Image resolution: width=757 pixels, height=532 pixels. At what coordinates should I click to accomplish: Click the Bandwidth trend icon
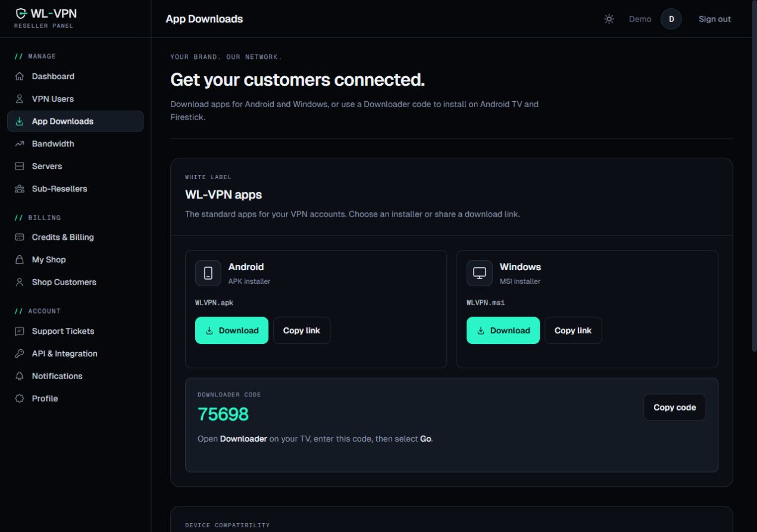click(20, 144)
